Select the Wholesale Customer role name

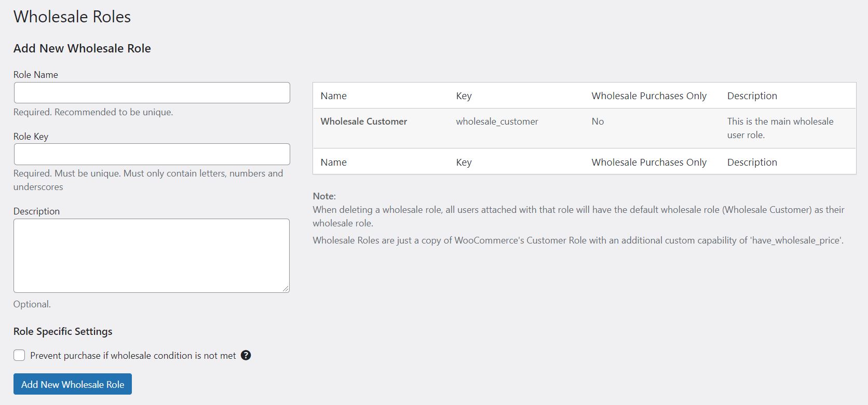pyautogui.click(x=364, y=122)
